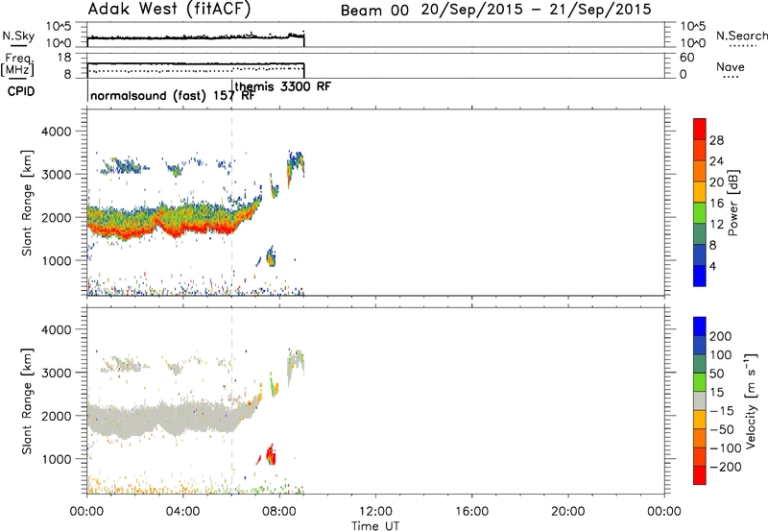Click the 'Time UT' axis title
Image resolution: width=768 pixels, height=532 pixels.
tap(375, 526)
